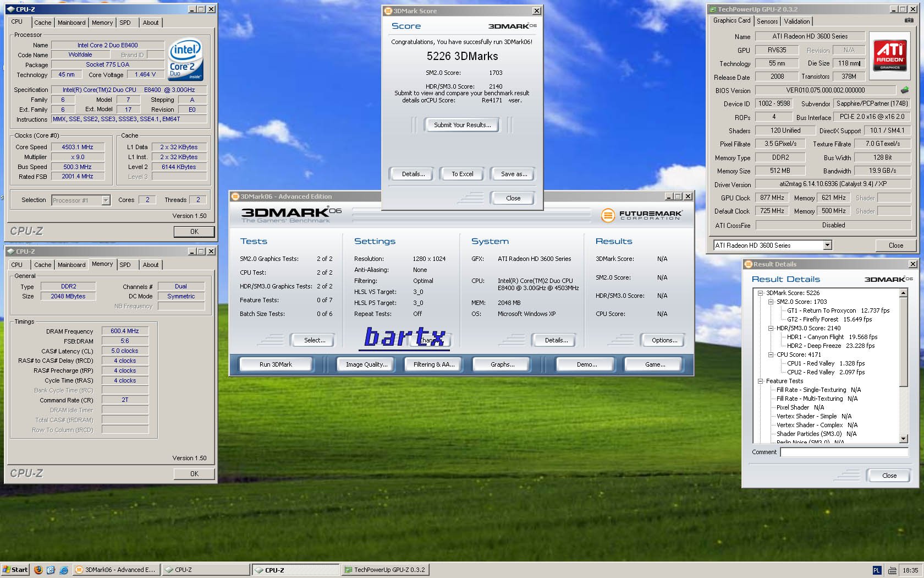Image resolution: width=924 pixels, height=578 pixels.
Task: Click the 18:35 system clock
Action: click(x=910, y=570)
